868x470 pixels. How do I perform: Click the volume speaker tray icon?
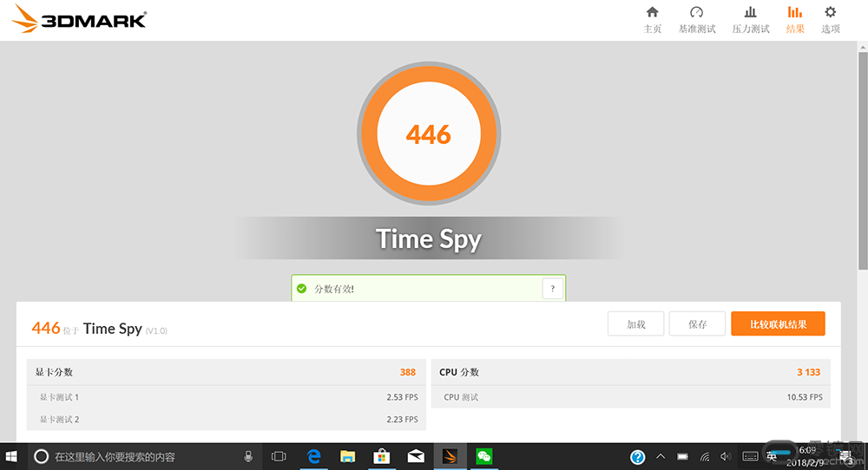pos(726,457)
